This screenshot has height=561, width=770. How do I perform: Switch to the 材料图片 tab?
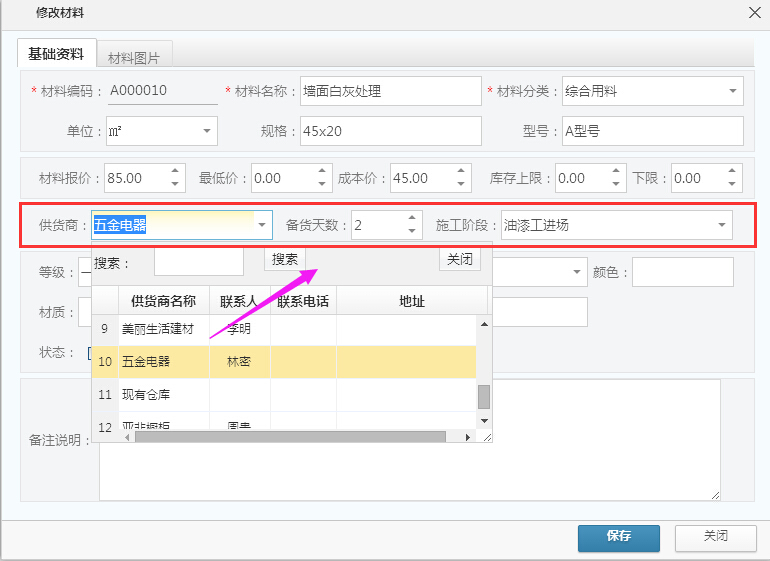pos(134,56)
